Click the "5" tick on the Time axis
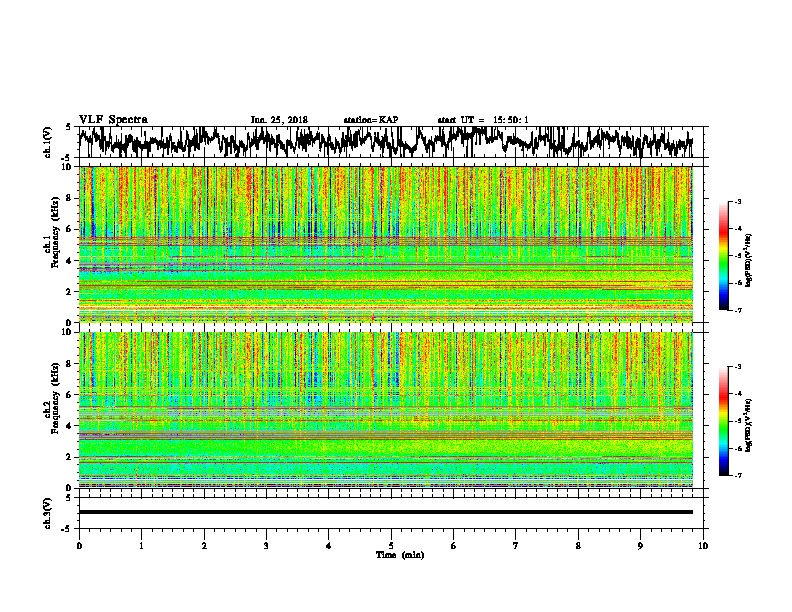This screenshot has height=612, width=792. (391, 546)
